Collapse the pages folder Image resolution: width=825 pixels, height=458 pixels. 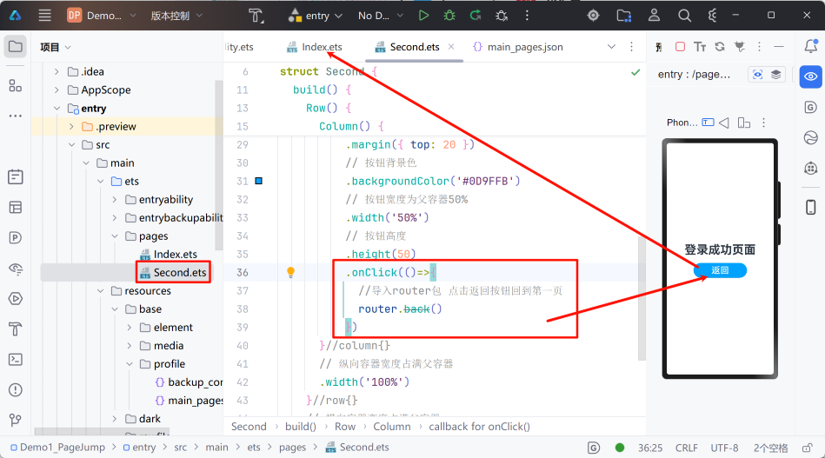click(x=115, y=236)
